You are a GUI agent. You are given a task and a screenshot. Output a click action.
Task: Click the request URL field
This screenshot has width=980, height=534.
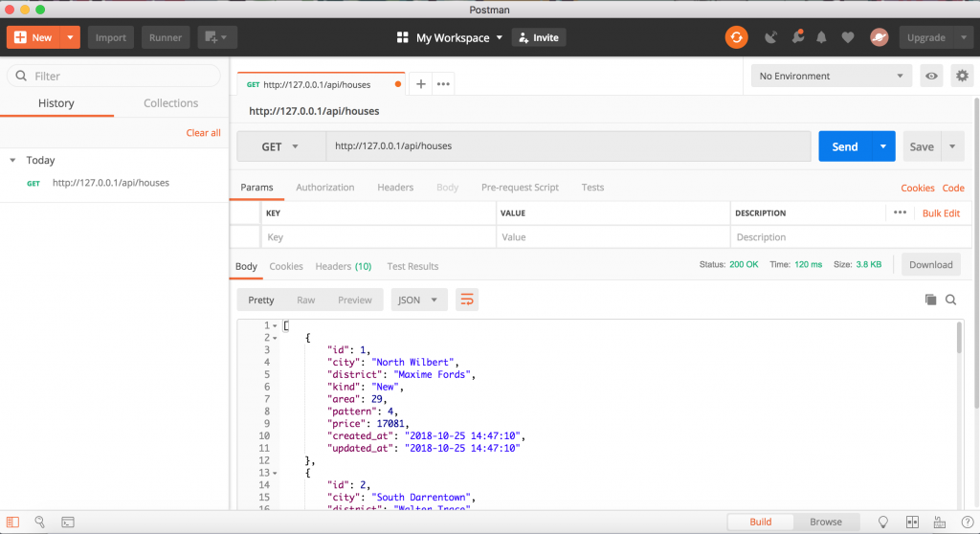pyautogui.click(x=568, y=146)
